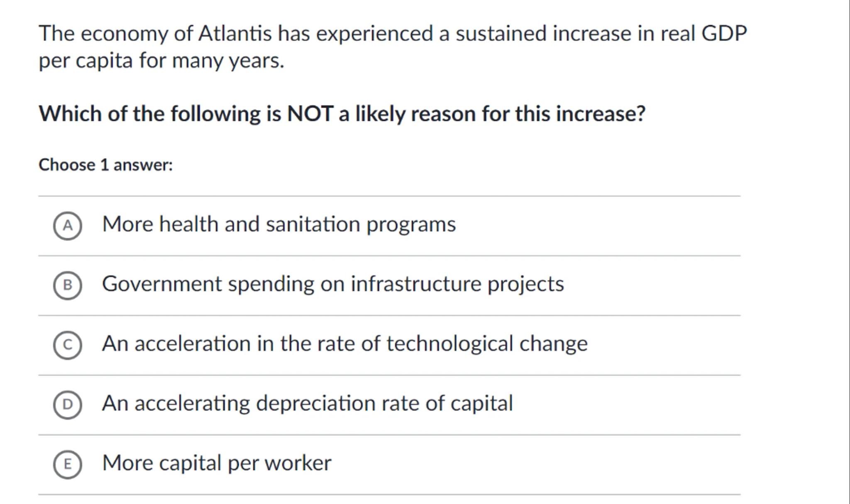Click the 'More capital per worker' text
The height and width of the screenshot is (504, 850).
[x=217, y=463]
